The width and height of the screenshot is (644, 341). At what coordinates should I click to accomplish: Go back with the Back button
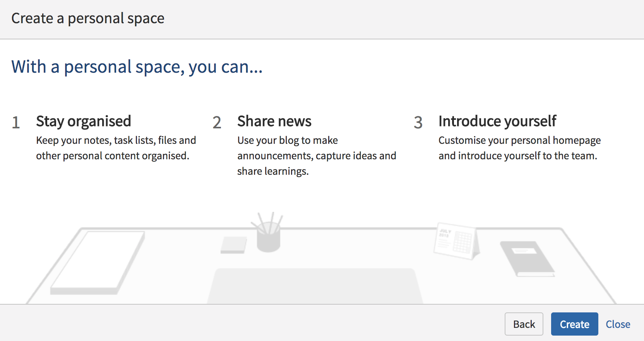(524, 324)
